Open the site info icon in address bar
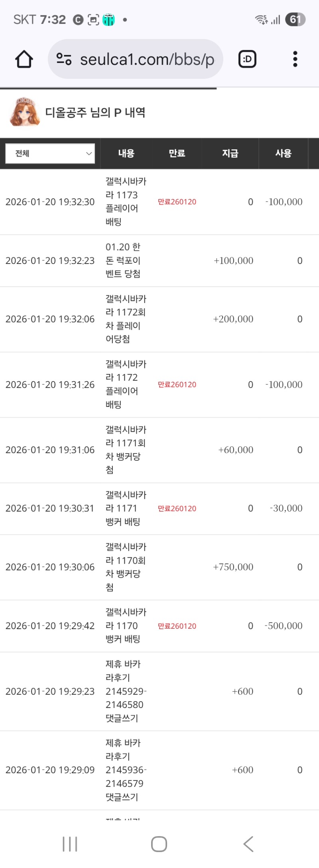Screen dimensions: 319x868 (64, 59)
